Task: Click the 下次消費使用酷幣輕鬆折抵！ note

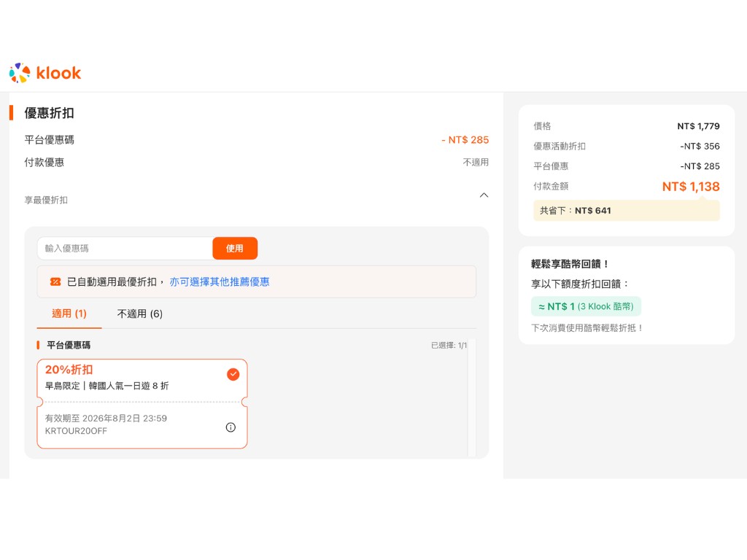Action: (x=587, y=328)
